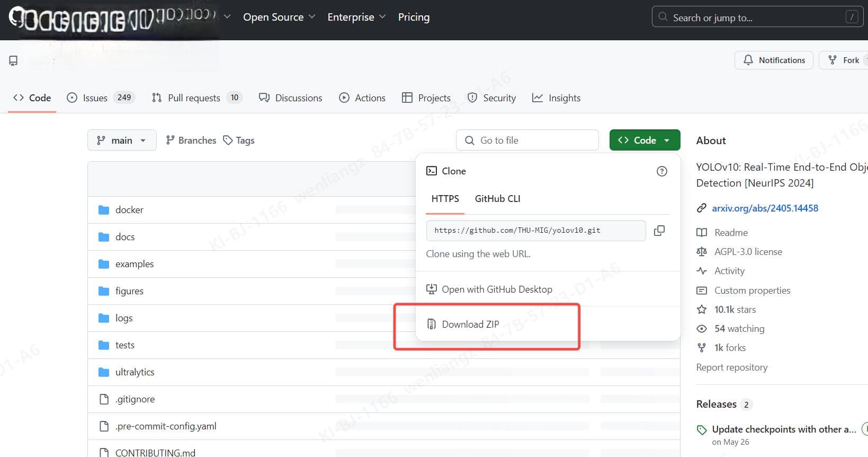868x457 pixels.
Task: Click the Notifications button
Action: click(774, 60)
